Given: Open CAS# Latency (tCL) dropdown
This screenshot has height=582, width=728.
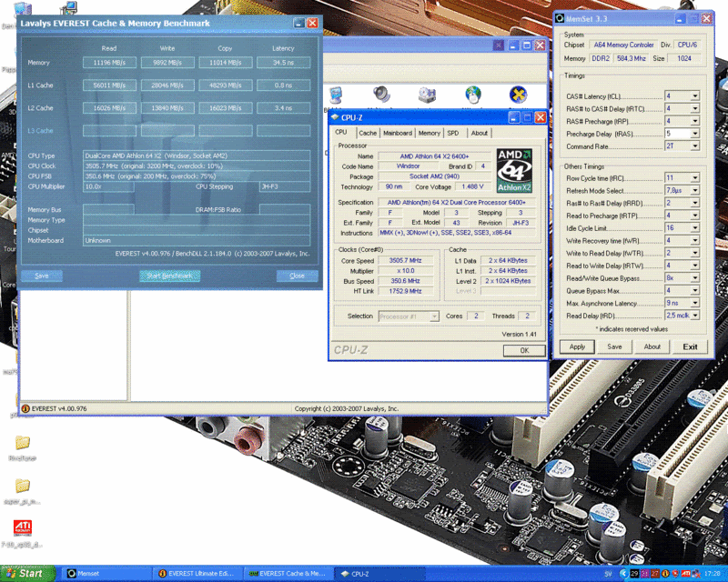Looking at the screenshot, I should pyautogui.click(x=694, y=96).
